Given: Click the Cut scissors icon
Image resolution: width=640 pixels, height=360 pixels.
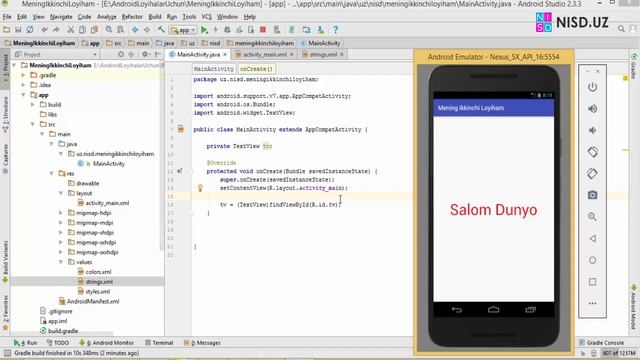Looking at the screenshot, I should pyautogui.click(x=71, y=30).
